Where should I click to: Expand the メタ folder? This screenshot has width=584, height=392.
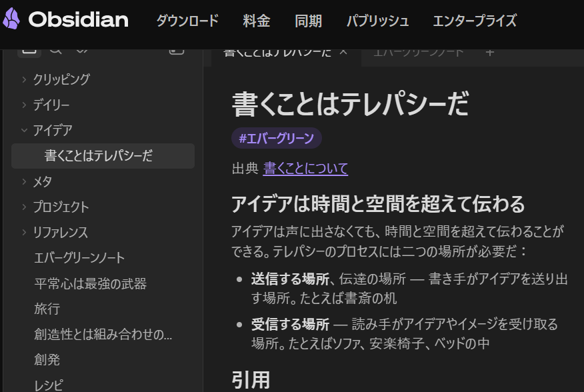(x=24, y=181)
